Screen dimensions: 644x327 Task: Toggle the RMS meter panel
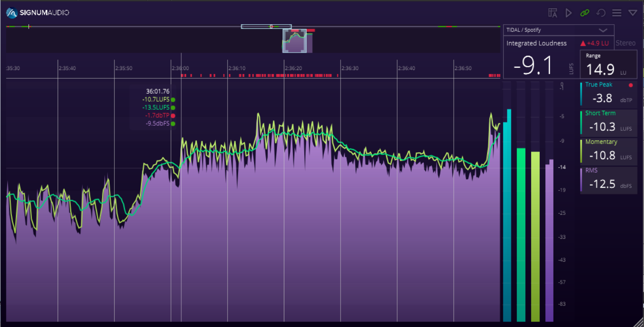(x=608, y=180)
